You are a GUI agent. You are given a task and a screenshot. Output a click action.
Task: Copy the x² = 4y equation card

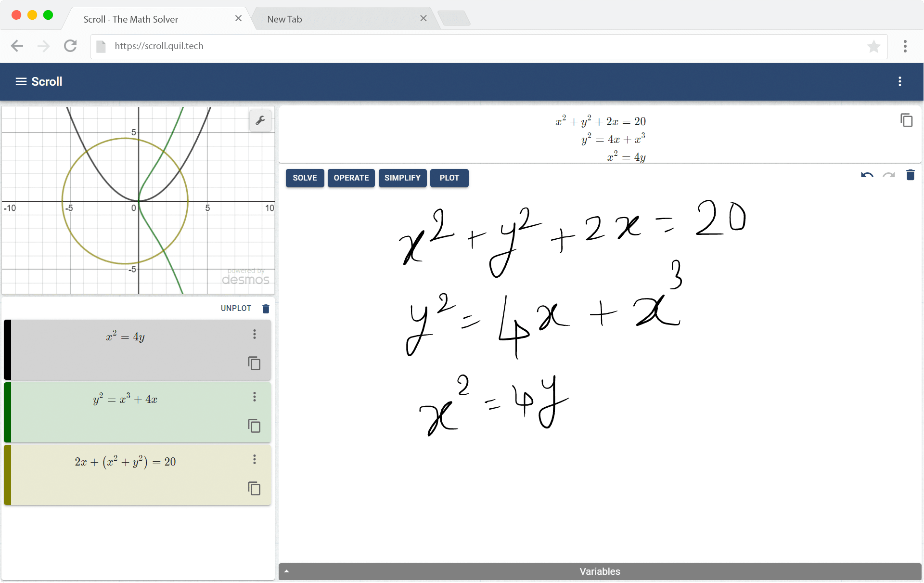[x=254, y=363]
